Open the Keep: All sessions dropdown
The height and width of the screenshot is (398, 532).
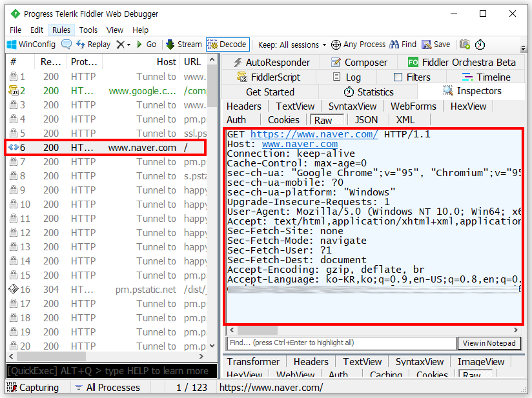292,45
